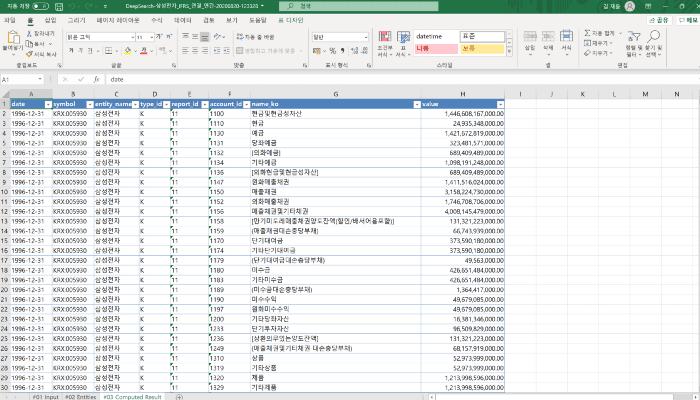This screenshot has height=400, width=700.
Task: Click the paste clipboard icon
Action: (x=13, y=38)
